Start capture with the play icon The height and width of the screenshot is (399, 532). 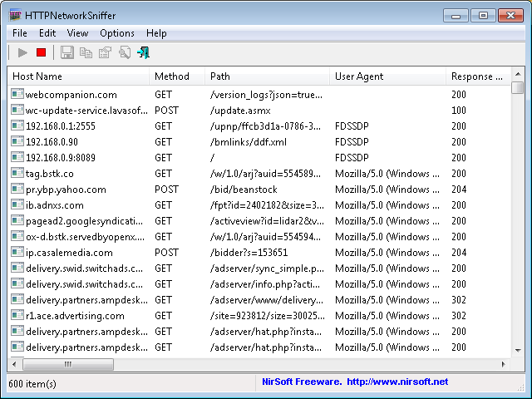click(x=22, y=52)
